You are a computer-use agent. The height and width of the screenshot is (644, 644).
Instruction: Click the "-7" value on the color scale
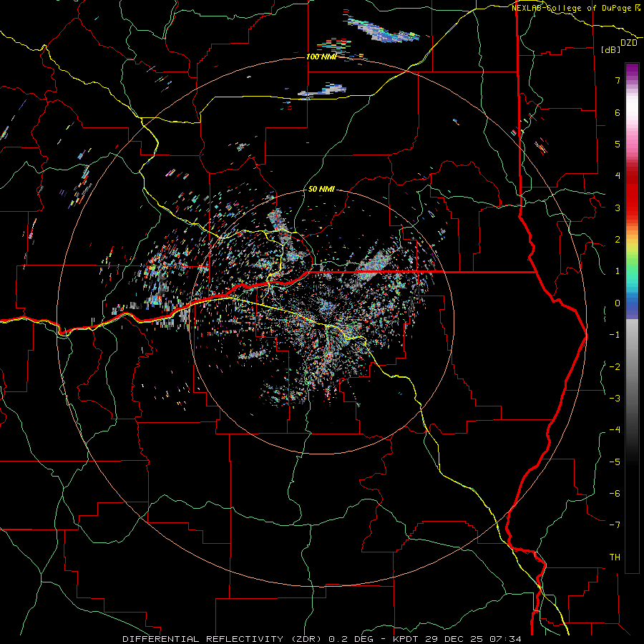(615, 525)
